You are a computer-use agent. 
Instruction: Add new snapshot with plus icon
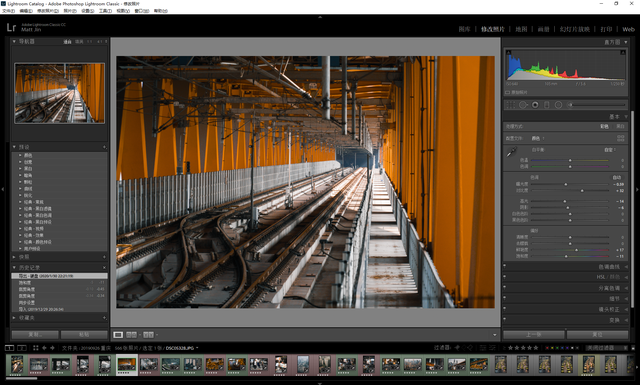click(x=104, y=257)
